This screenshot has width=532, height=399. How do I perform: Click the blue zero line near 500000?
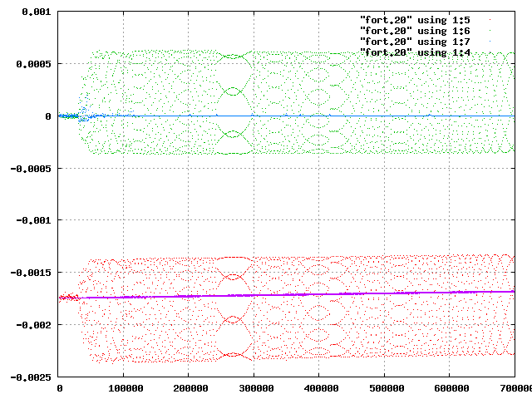point(384,116)
